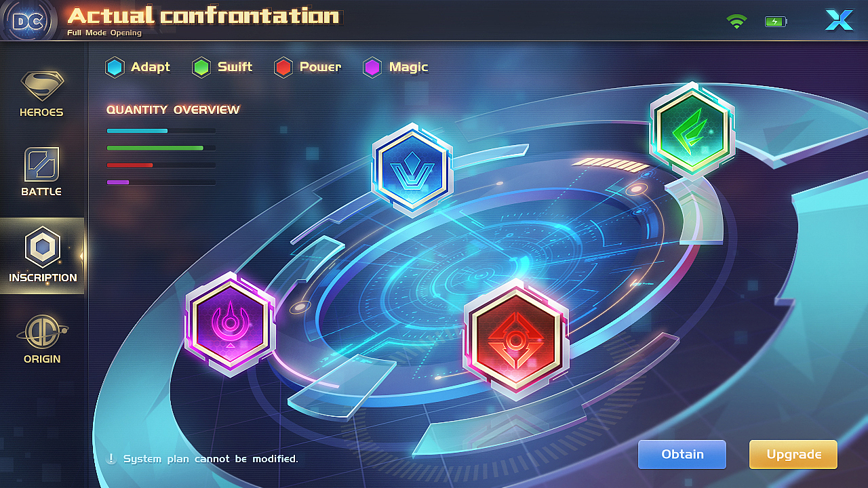Click the DC logo icon
The width and height of the screenshot is (868, 488).
28,21
